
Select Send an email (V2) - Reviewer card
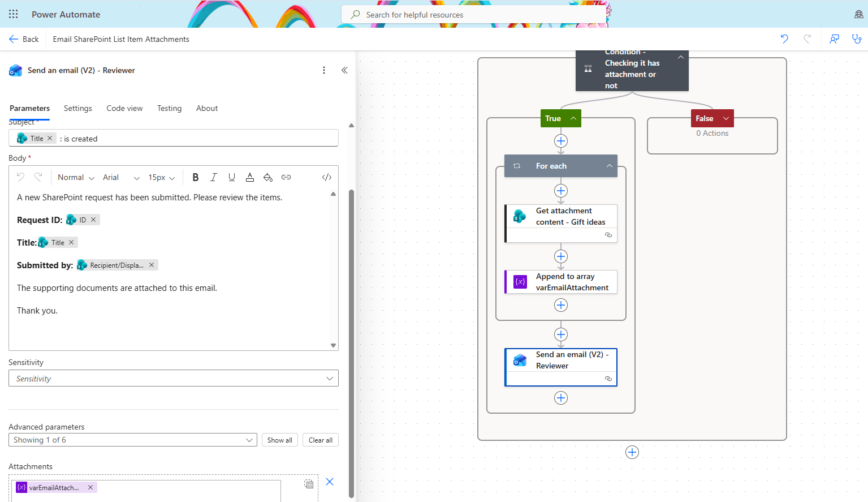click(561, 367)
